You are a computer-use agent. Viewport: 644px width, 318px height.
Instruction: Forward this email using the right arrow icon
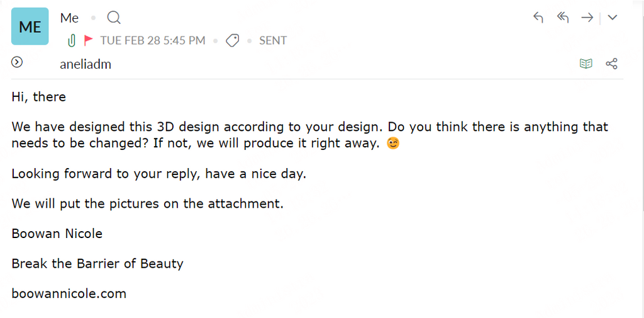(587, 18)
